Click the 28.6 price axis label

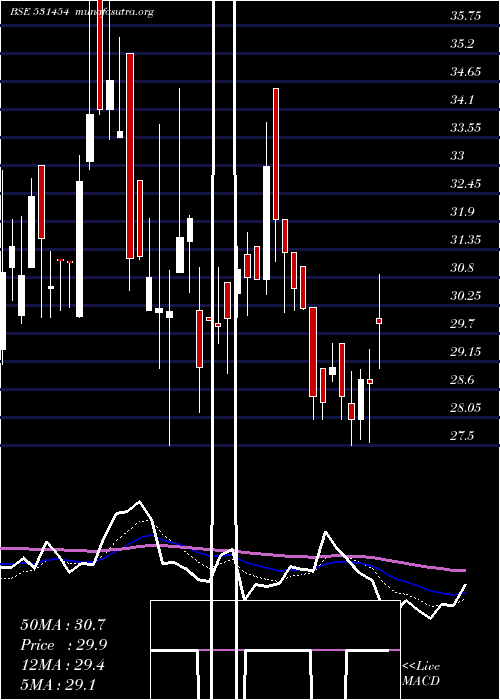coord(462,380)
